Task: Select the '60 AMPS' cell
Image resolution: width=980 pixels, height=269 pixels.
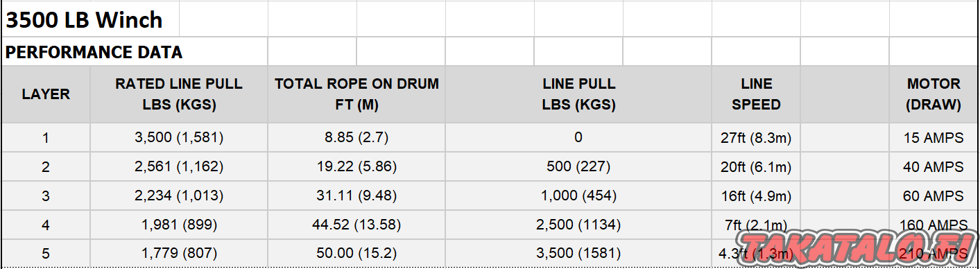Action: (x=934, y=196)
